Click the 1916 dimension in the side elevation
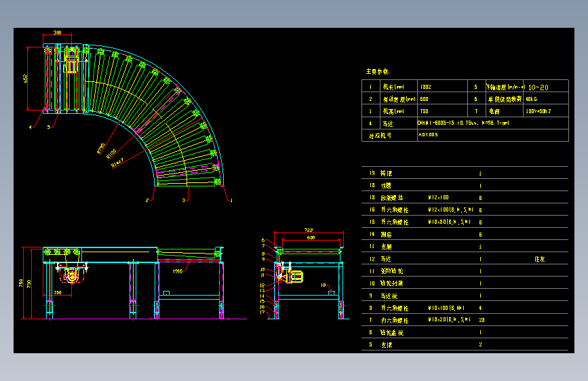 (x=178, y=271)
